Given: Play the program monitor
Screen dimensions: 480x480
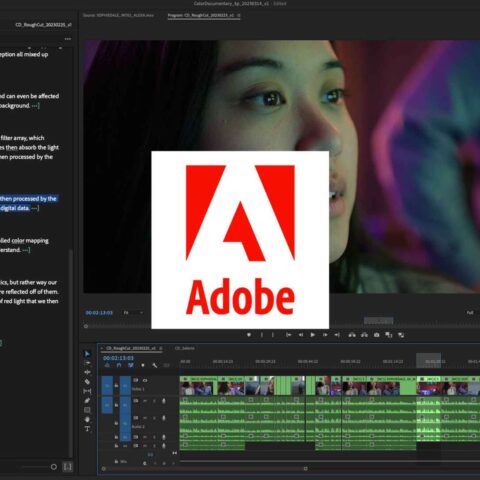Looking at the screenshot, I should click(313, 335).
